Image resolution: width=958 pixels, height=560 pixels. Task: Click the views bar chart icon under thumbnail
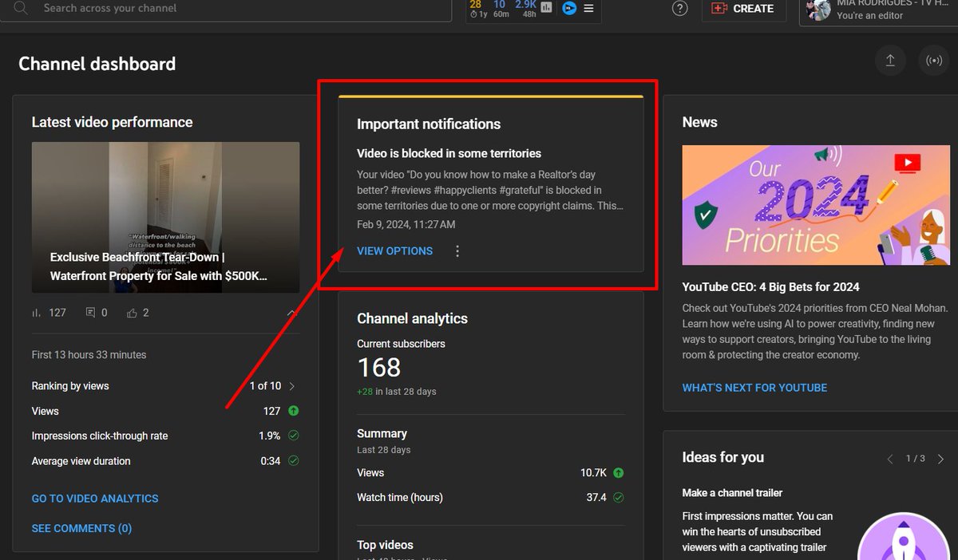[x=36, y=313]
